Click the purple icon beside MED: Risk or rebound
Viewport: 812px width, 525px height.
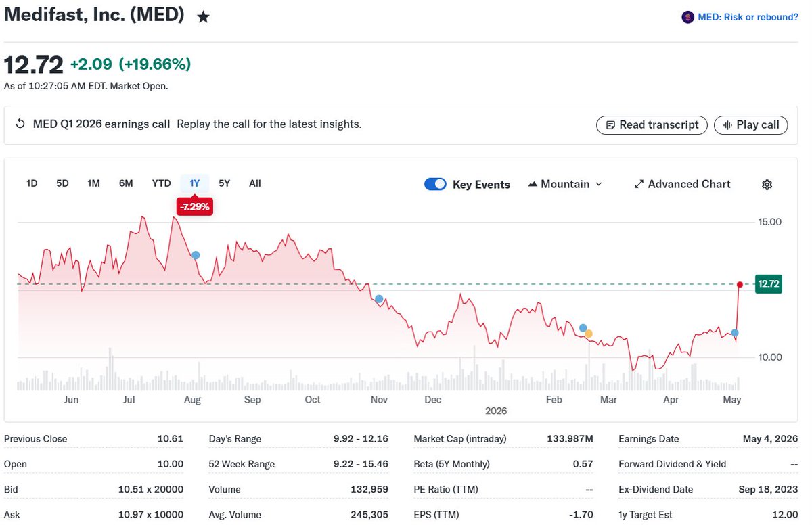pyautogui.click(x=687, y=17)
